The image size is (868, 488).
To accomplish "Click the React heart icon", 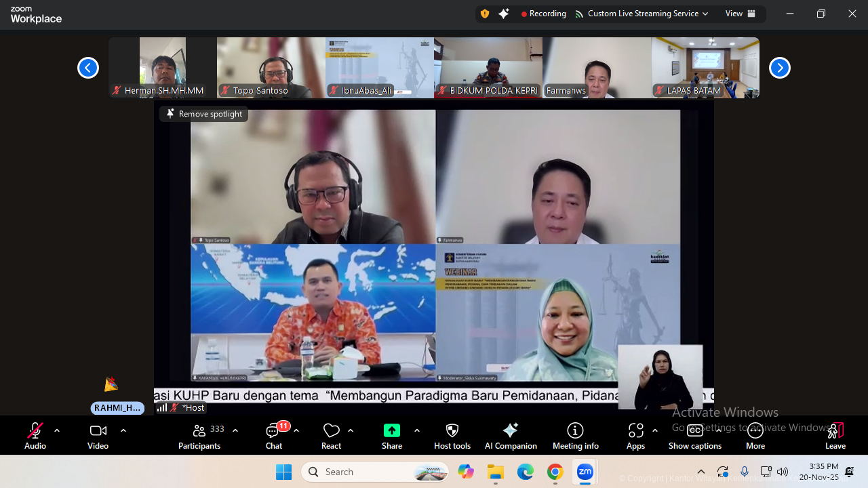I will (x=331, y=435).
